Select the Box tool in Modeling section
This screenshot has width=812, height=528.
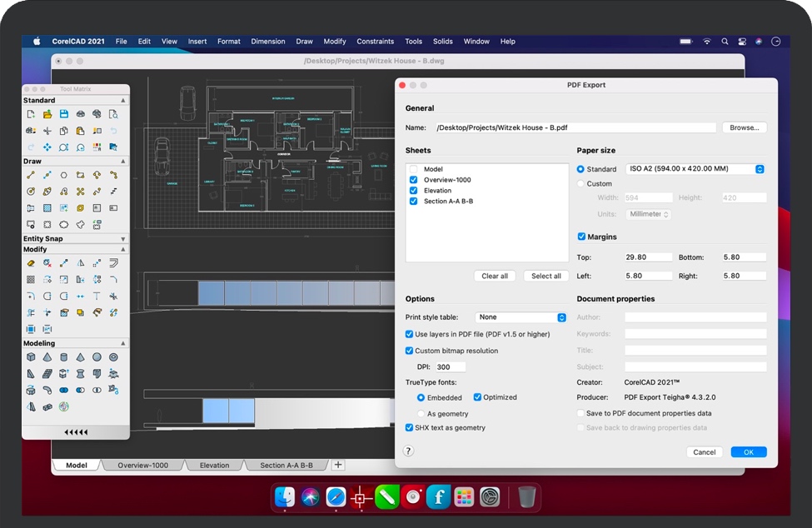tap(31, 357)
